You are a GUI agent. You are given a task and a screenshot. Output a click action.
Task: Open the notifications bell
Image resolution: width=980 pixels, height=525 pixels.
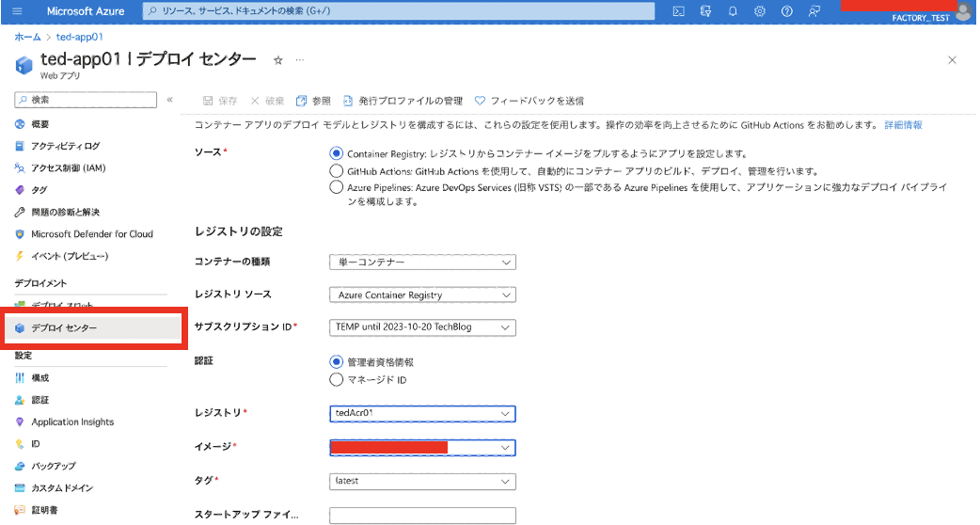coord(733,11)
